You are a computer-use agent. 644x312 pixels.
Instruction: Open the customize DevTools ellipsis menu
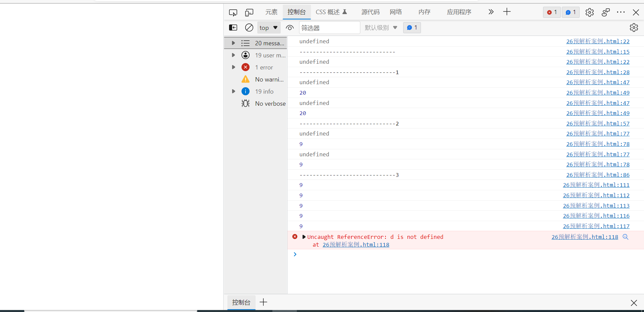coord(621,12)
